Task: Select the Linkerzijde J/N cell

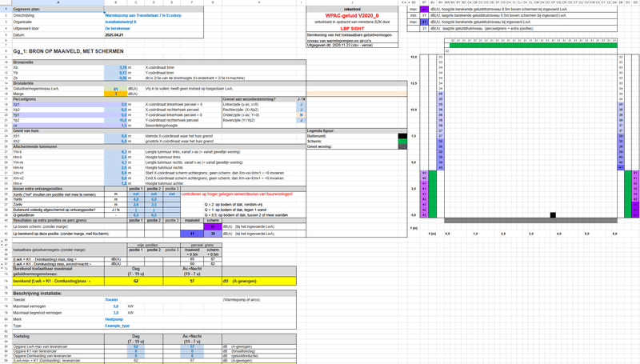Action: click(x=302, y=105)
